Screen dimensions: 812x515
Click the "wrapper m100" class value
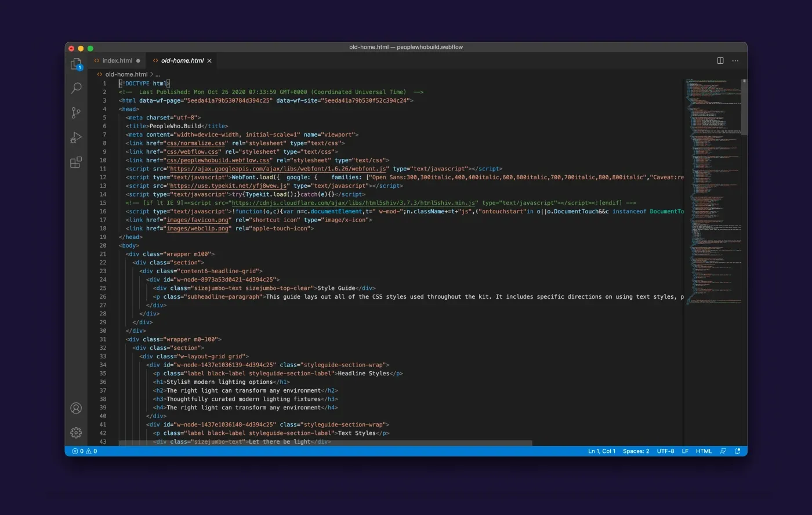pyautogui.click(x=187, y=254)
